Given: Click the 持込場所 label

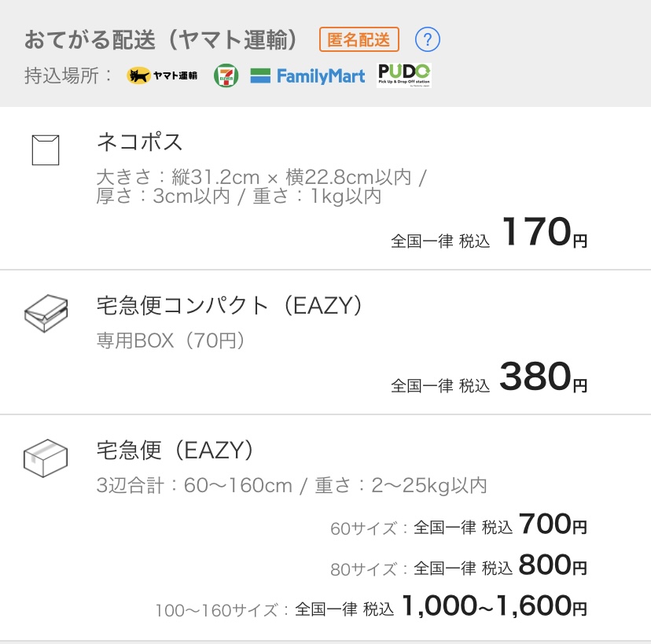Looking at the screenshot, I should click(59, 76).
